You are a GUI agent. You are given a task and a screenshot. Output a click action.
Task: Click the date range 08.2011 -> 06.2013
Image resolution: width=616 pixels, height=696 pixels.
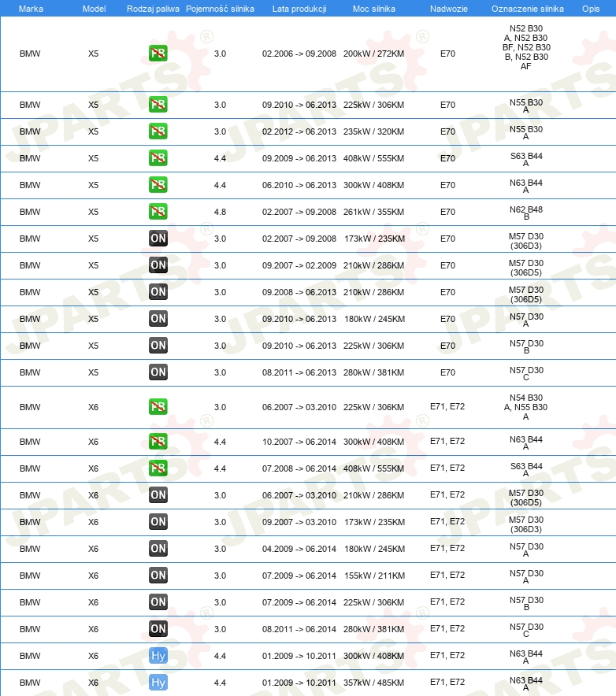[x=299, y=372]
